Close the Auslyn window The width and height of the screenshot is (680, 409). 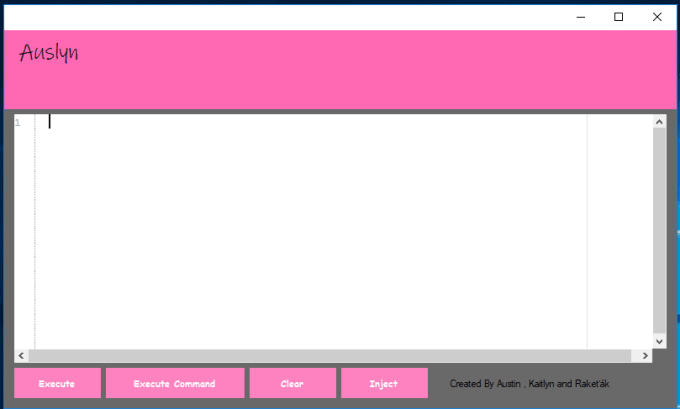coord(657,17)
